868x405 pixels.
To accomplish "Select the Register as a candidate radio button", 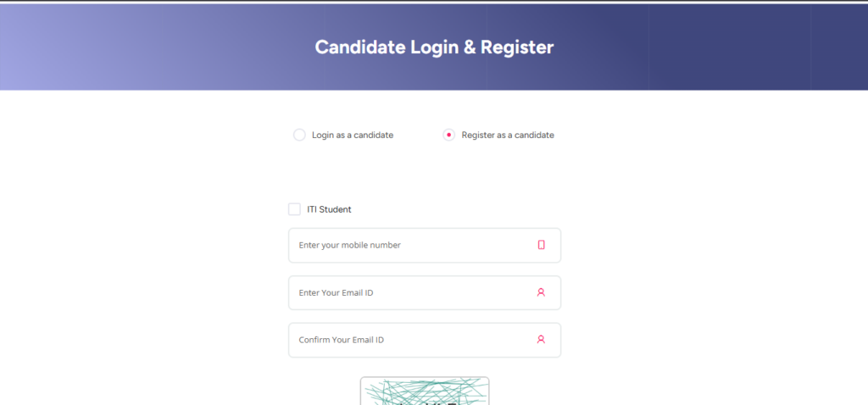I will coord(449,135).
